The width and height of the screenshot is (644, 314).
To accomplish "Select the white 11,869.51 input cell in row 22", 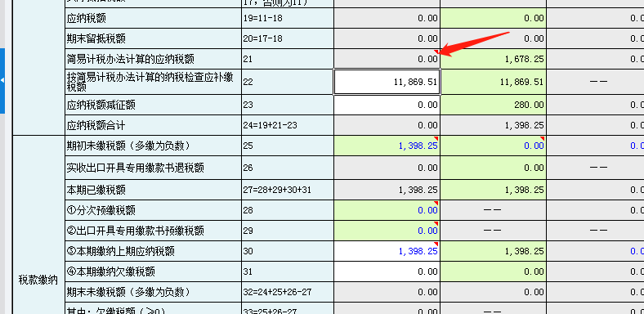I will [387, 82].
